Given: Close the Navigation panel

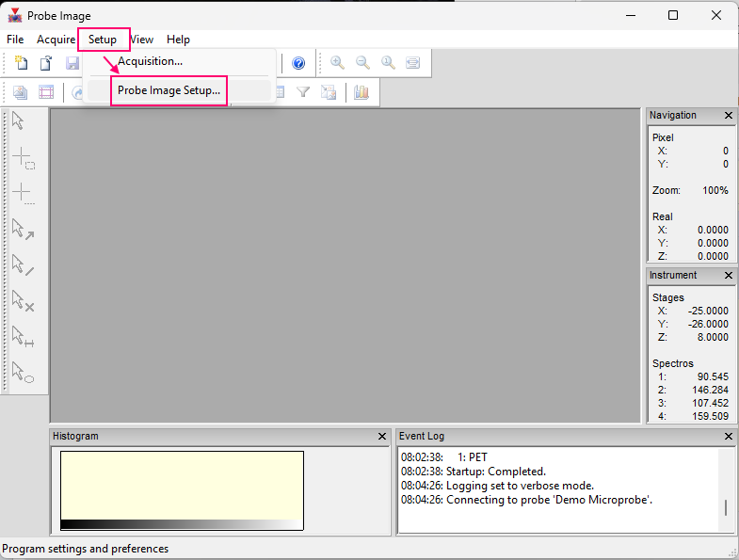Looking at the screenshot, I should 729,116.
